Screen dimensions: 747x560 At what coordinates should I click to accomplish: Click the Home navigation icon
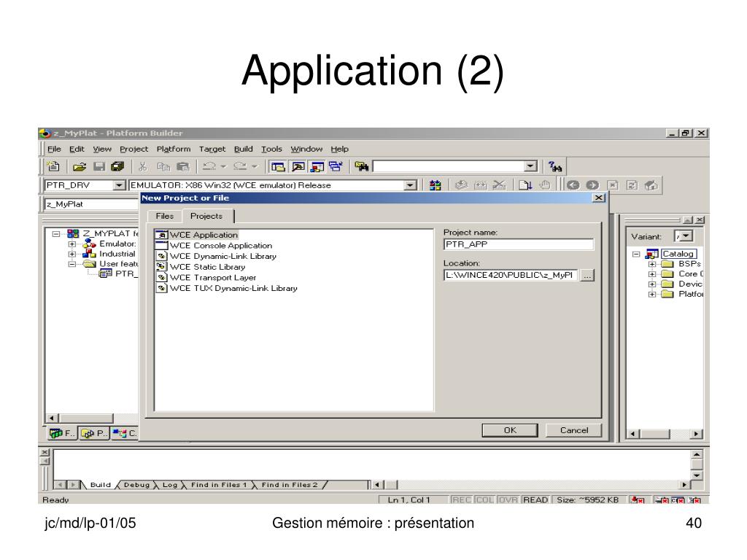(651, 184)
